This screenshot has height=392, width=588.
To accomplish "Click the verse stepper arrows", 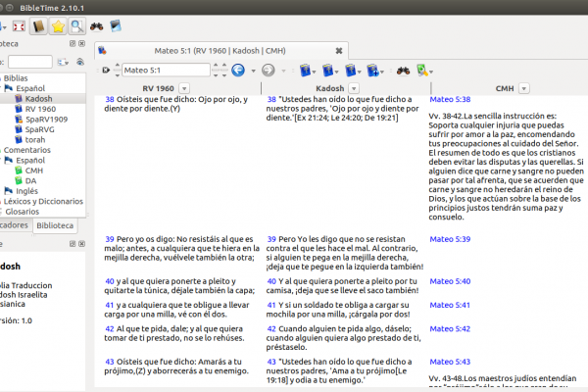I will tap(224, 71).
